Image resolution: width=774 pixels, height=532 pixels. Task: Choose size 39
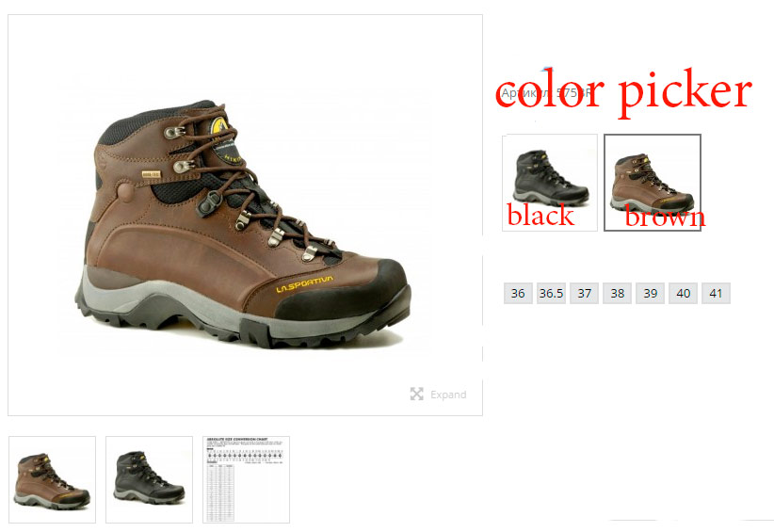pos(650,293)
